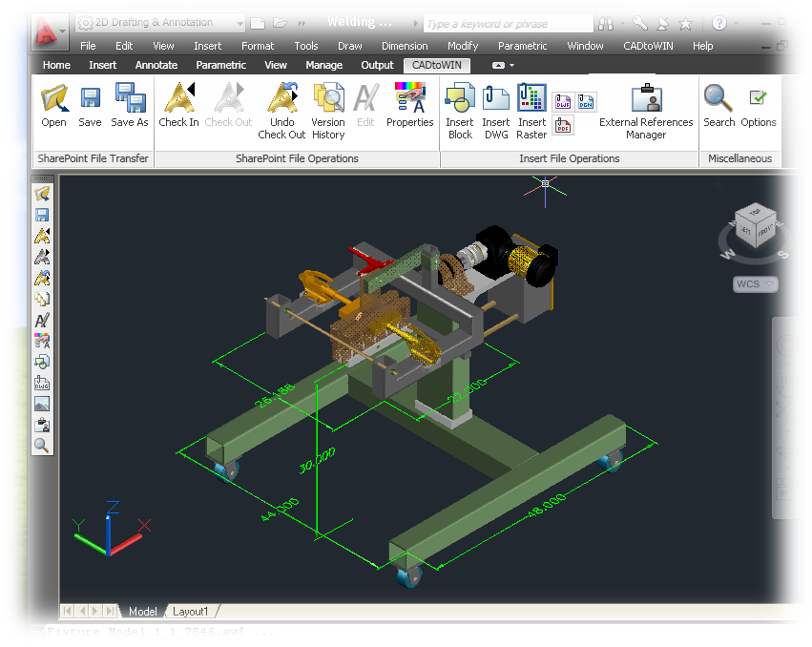This screenshot has width=812, height=647.
Task: Click the Help question mark icon
Action: click(718, 23)
